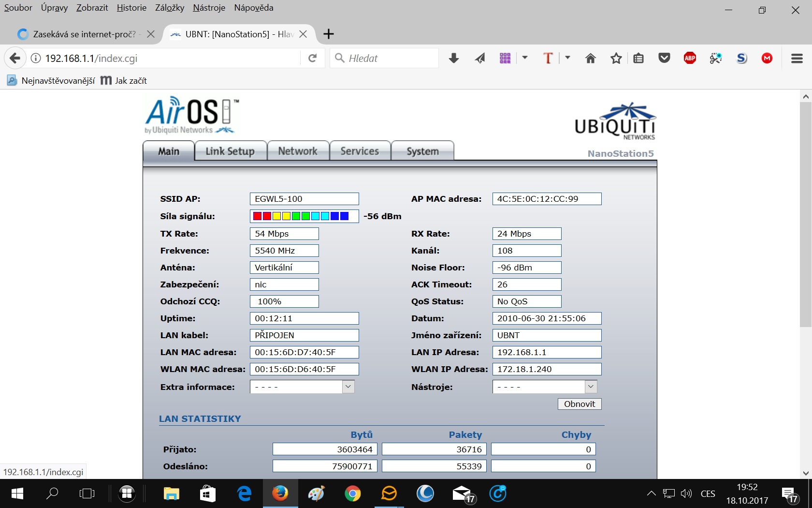Click the Obnovit button

click(x=579, y=404)
